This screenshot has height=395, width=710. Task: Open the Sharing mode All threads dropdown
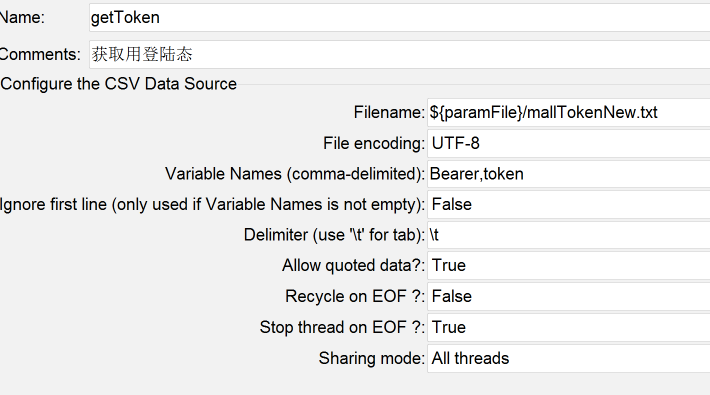569,358
